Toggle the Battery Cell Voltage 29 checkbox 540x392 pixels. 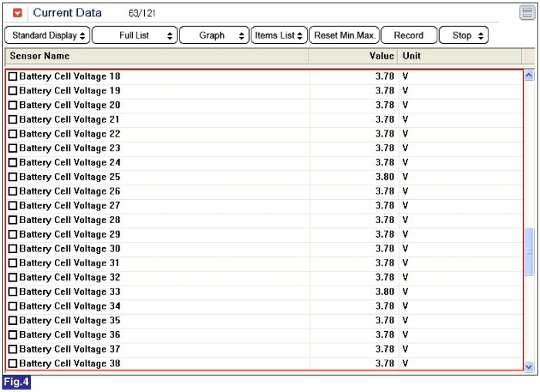click(12, 235)
